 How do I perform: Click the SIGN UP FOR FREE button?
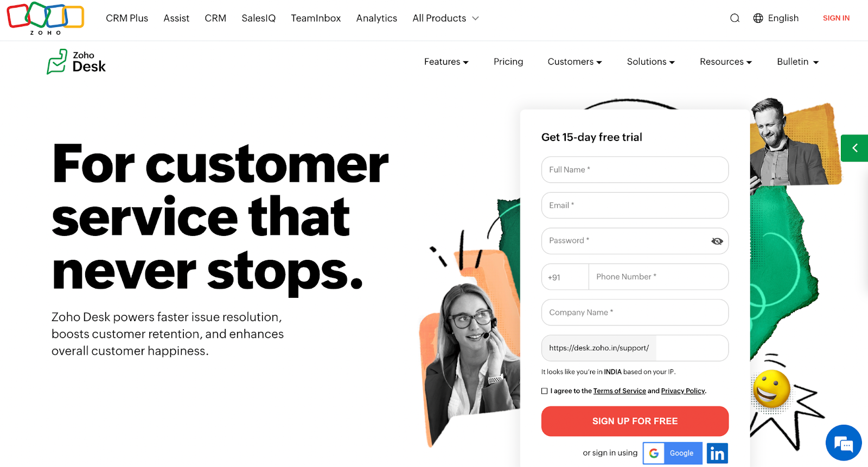pos(635,421)
